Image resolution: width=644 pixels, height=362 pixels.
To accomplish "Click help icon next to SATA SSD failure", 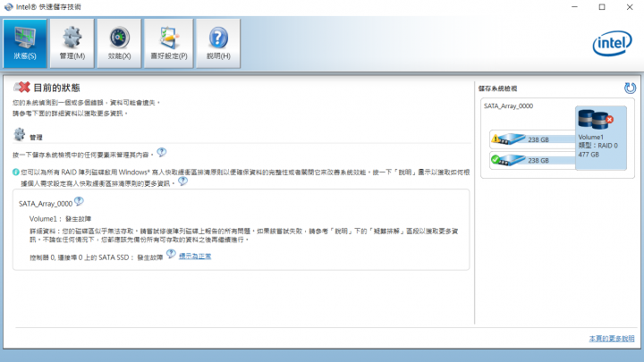I will click(171, 255).
